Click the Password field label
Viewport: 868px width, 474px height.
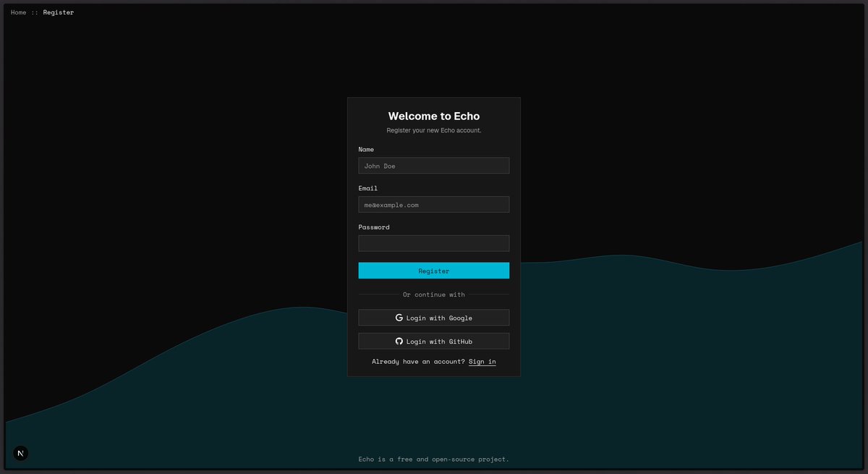coord(374,227)
